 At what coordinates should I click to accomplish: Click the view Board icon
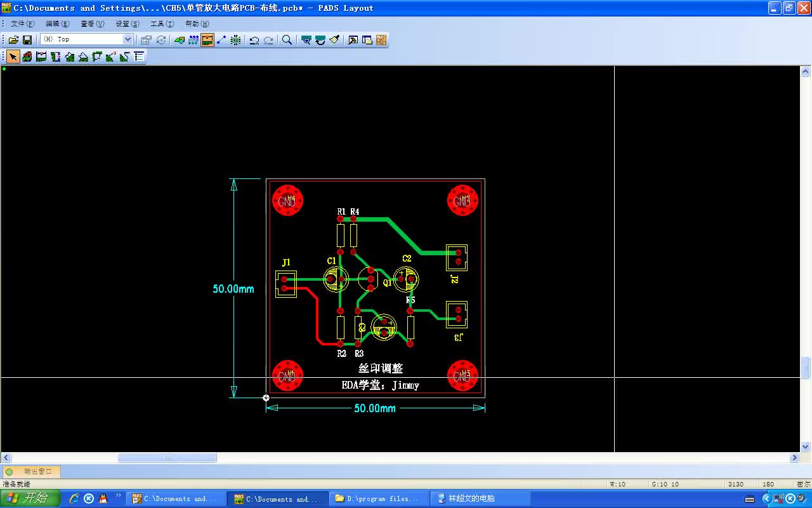[306, 39]
